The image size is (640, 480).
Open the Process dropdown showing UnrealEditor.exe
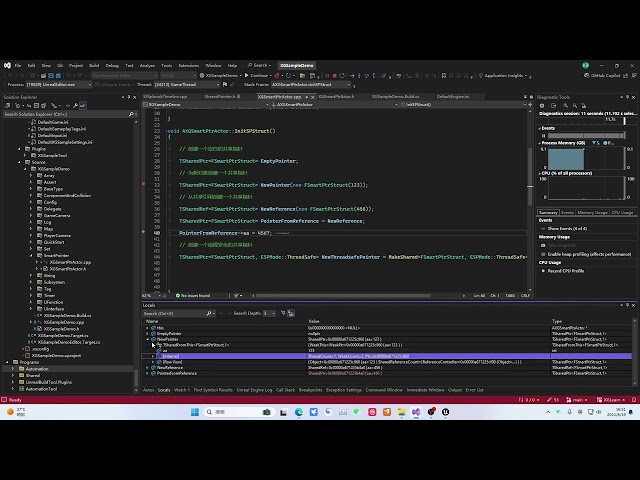59,84
